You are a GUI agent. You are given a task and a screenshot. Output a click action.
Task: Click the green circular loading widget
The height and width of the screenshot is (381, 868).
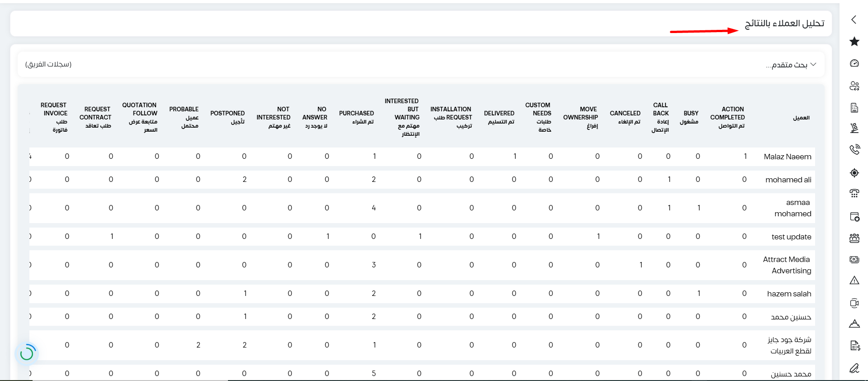tap(27, 353)
